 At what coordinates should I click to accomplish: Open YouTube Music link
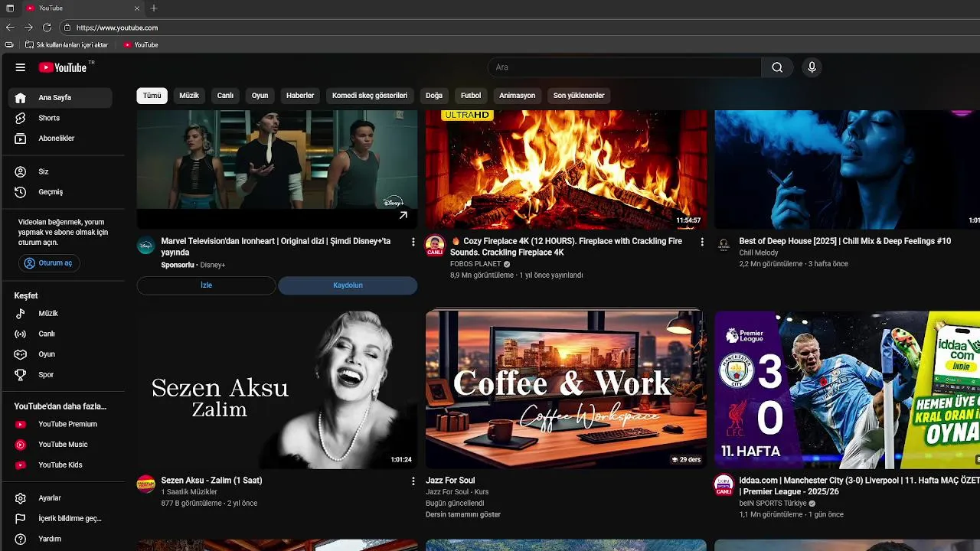[x=60, y=445]
